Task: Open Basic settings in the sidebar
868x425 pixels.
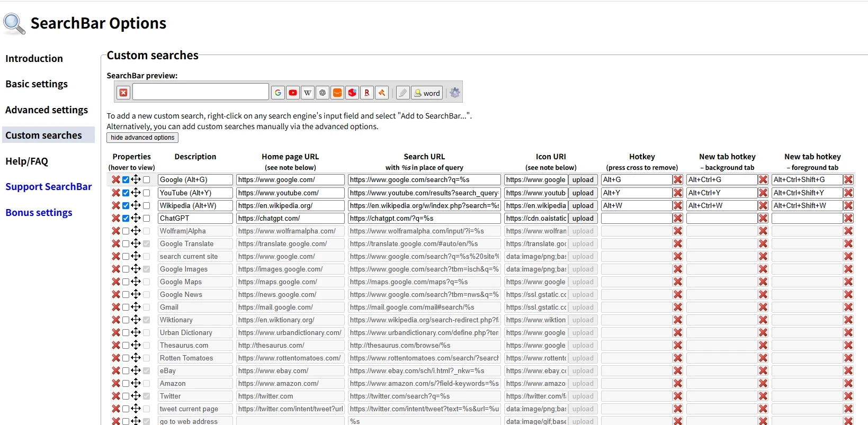Action: [37, 84]
